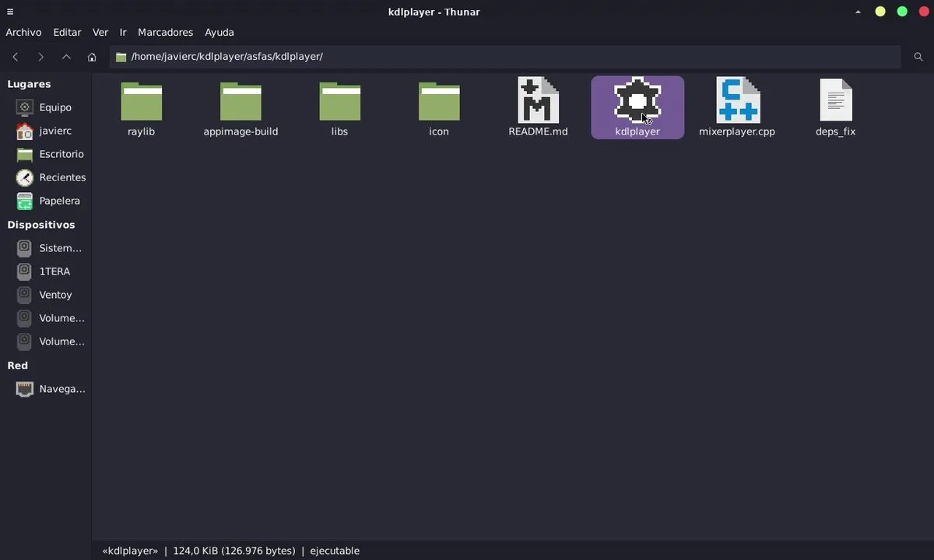Select the deps_fix text file icon

836,100
